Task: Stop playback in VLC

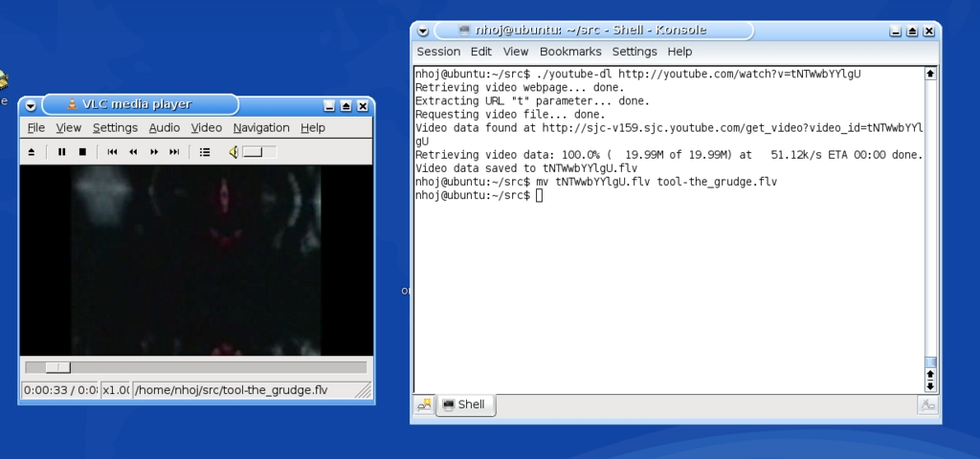Action: tap(82, 151)
